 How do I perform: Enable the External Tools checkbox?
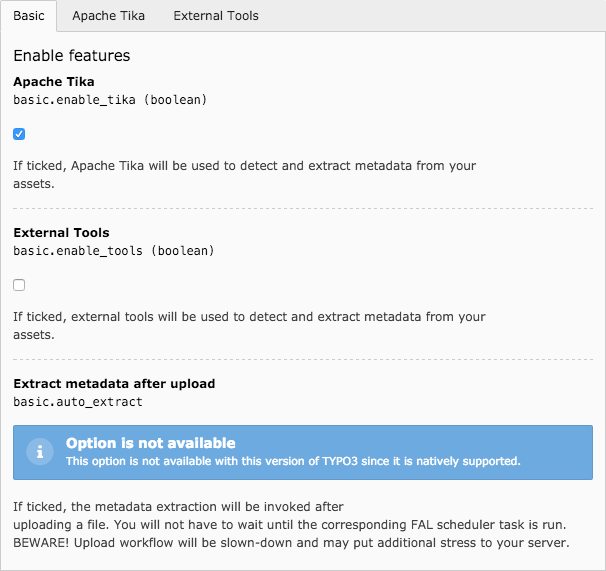pos(19,285)
